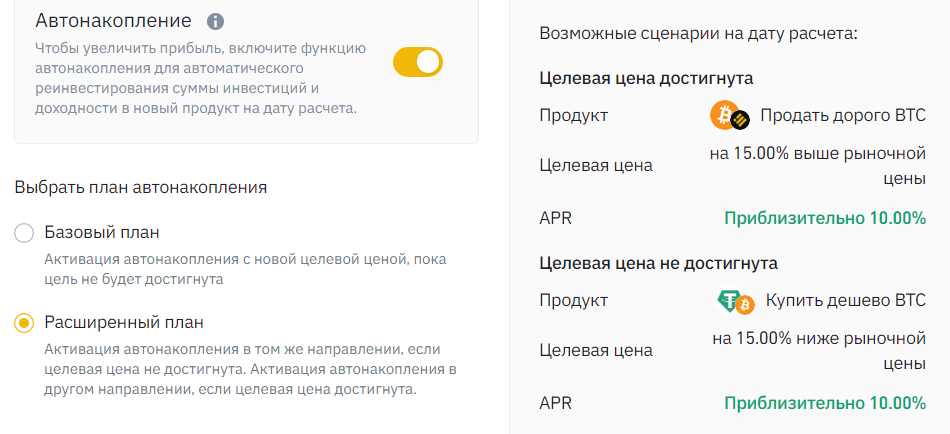This screenshot has height=434, width=950.
Task: Click the на 15.00% ниже рыночной цены text
Action: click(818, 350)
